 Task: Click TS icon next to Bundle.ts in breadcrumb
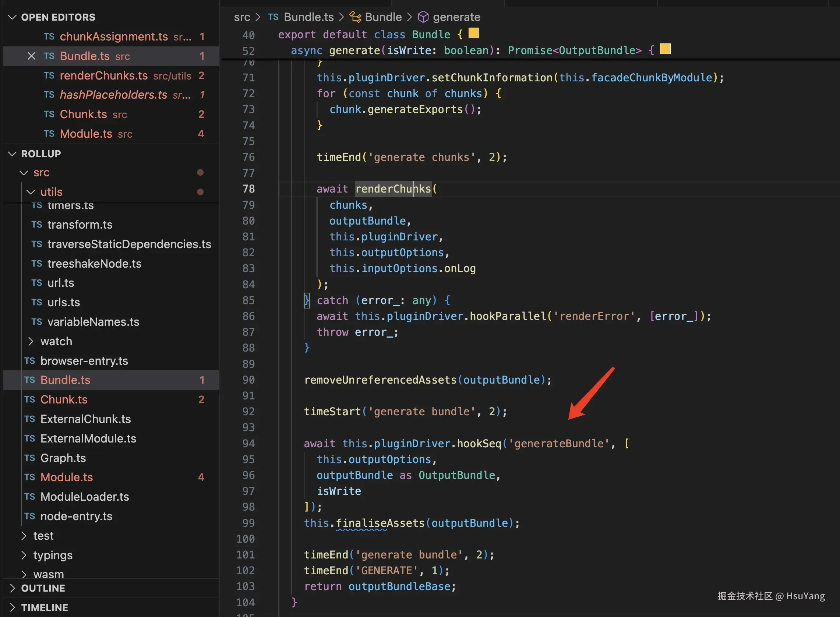273,17
